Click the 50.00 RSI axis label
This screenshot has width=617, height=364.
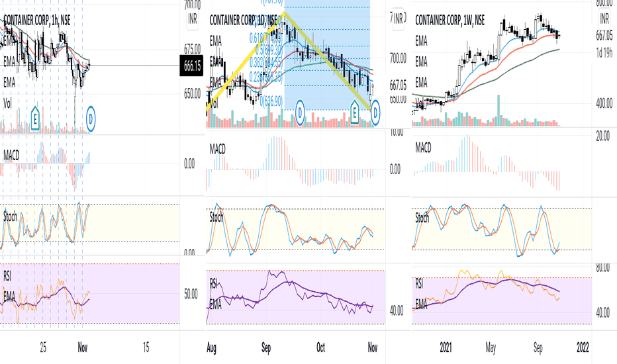tap(191, 295)
